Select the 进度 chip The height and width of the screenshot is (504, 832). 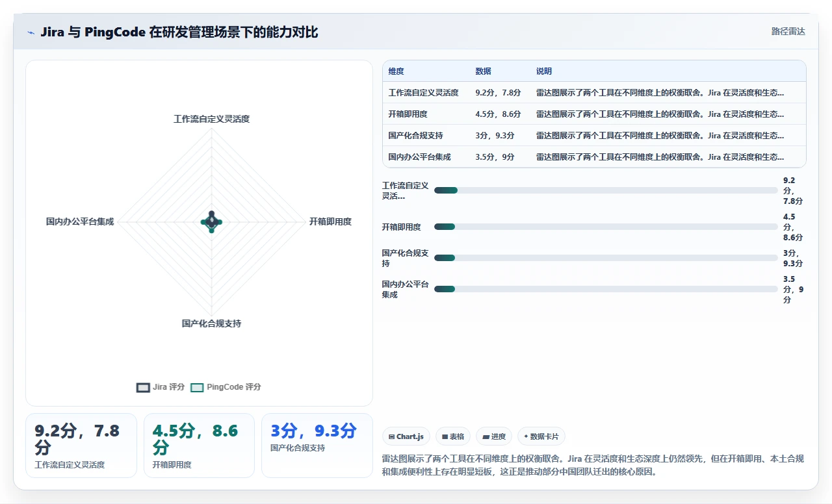494,436
